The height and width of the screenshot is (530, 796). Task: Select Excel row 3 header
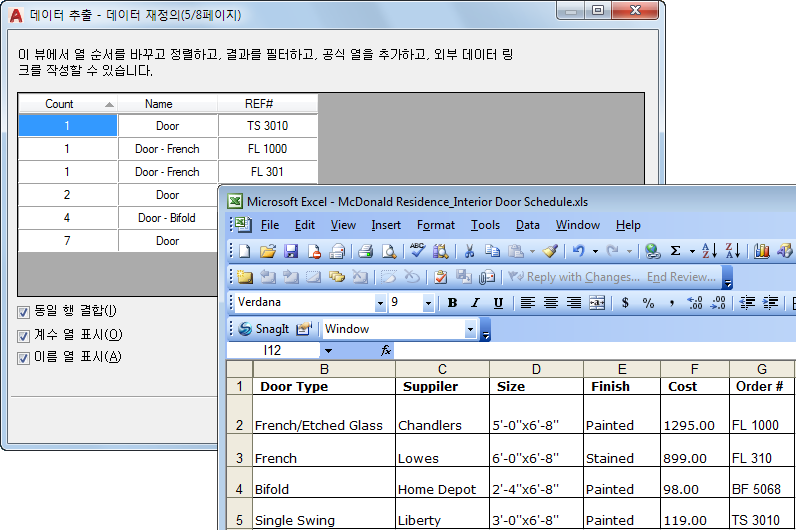coord(239,450)
